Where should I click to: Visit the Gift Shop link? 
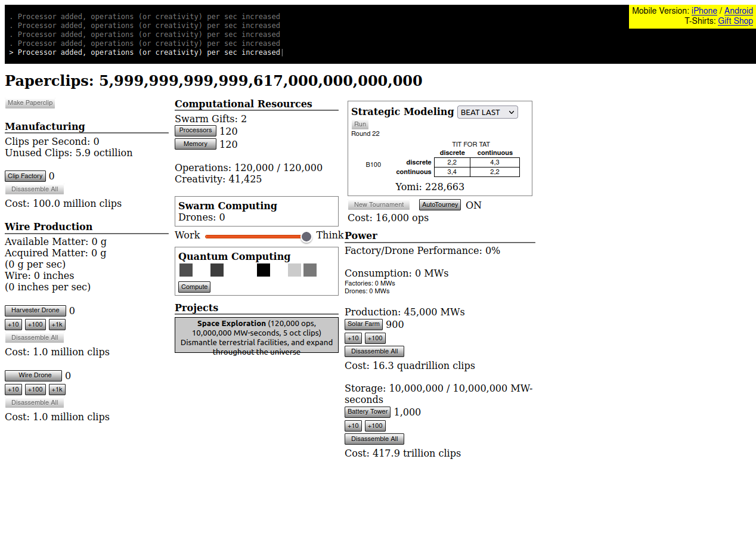735,21
